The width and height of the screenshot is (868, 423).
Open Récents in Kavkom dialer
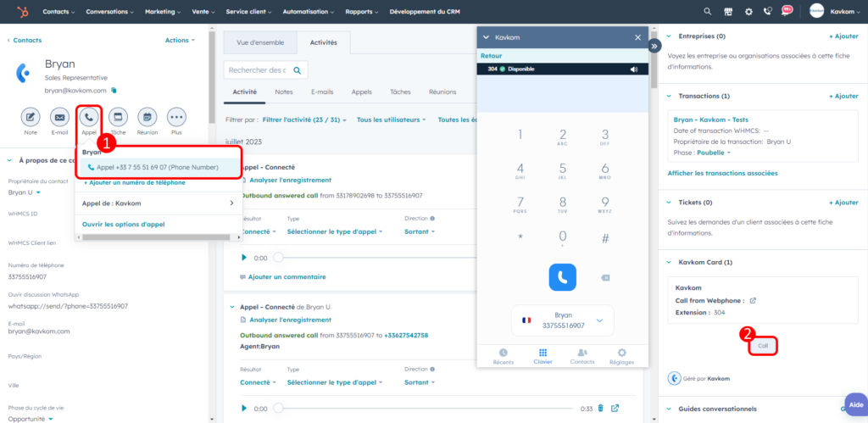pos(504,356)
